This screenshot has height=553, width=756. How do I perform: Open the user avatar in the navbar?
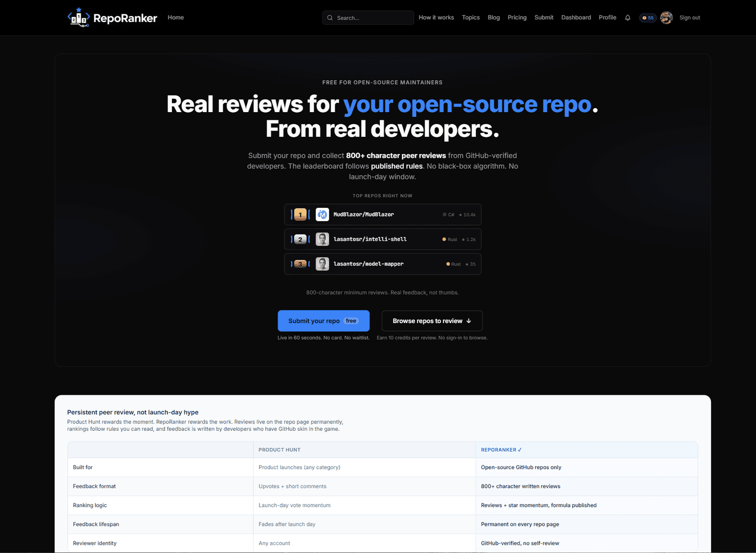[x=666, y=18]
